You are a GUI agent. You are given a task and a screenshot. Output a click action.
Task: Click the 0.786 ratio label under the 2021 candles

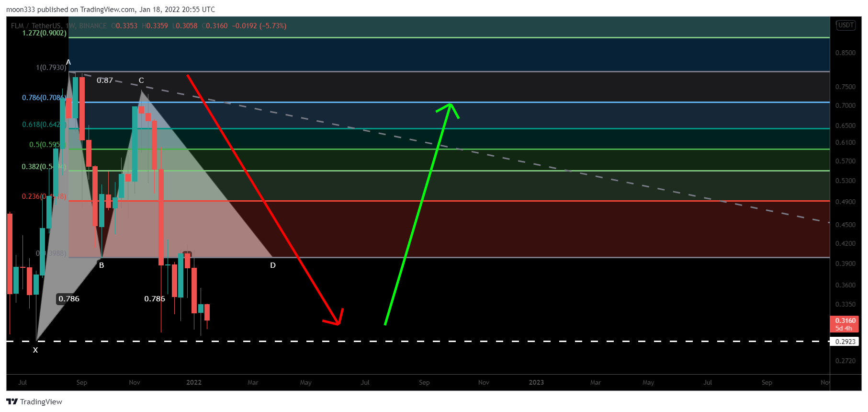(155, 299)
